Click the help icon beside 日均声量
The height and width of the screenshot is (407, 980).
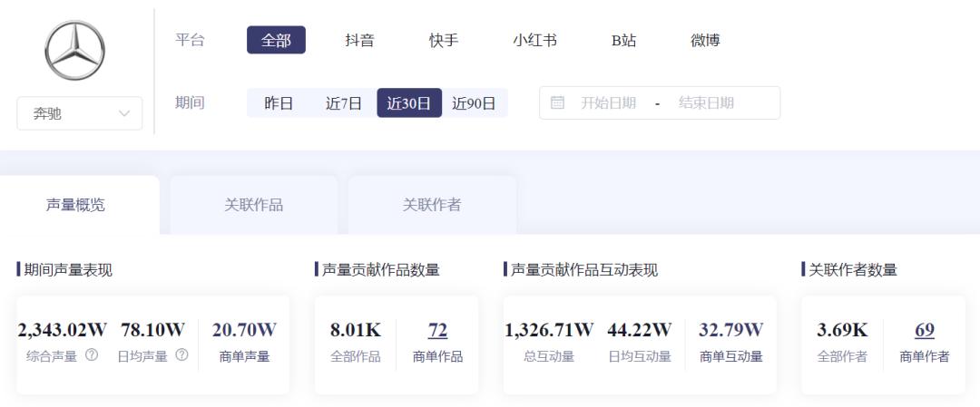[x=181, y=355]
